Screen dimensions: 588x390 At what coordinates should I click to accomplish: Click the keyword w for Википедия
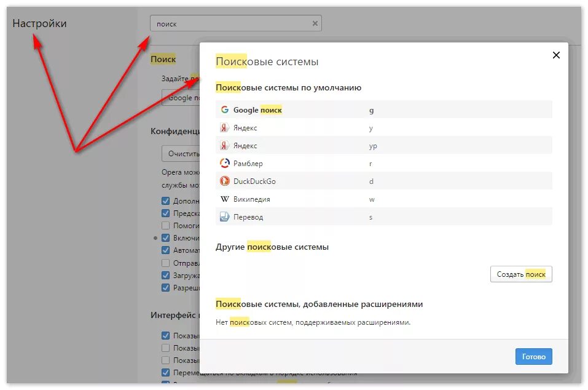click(372, 199)
